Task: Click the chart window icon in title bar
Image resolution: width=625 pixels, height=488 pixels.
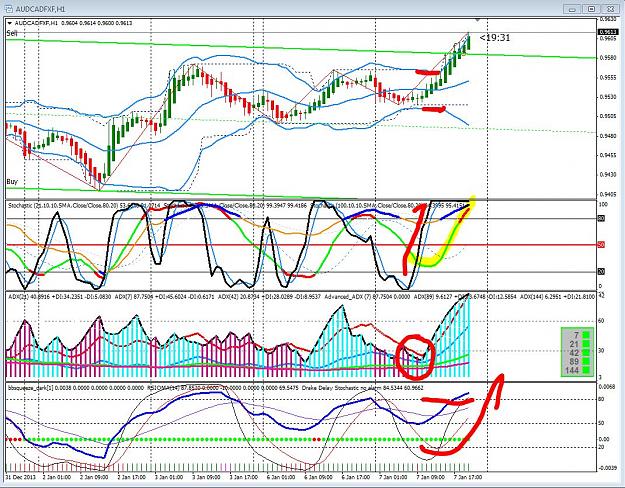Action: 9,8
